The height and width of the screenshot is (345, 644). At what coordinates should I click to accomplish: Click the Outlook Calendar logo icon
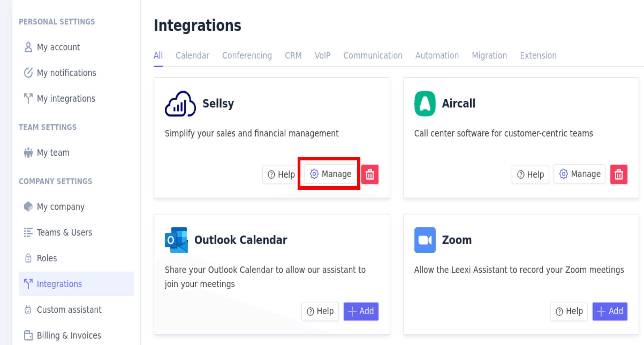(176, 240)
